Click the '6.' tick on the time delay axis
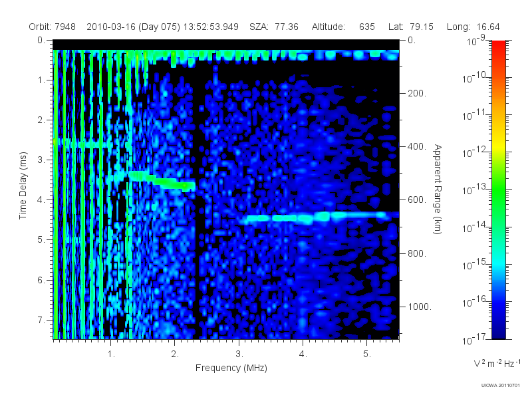Viewport: 532px width, 399px height. (41, 280)
